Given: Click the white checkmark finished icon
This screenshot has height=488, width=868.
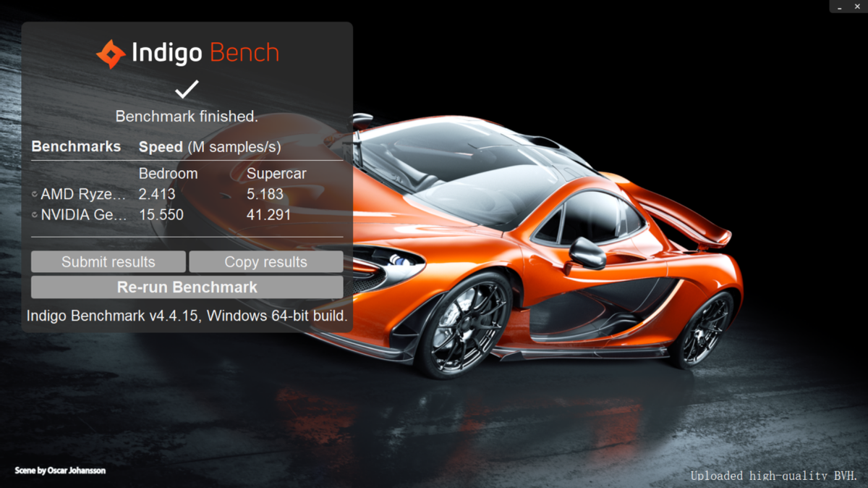Looking at the screenshot, I should (x=187, y=90).
